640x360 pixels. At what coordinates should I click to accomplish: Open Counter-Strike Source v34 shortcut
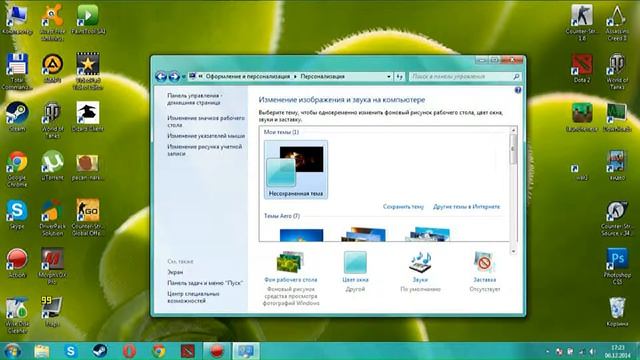coord(617,218)
